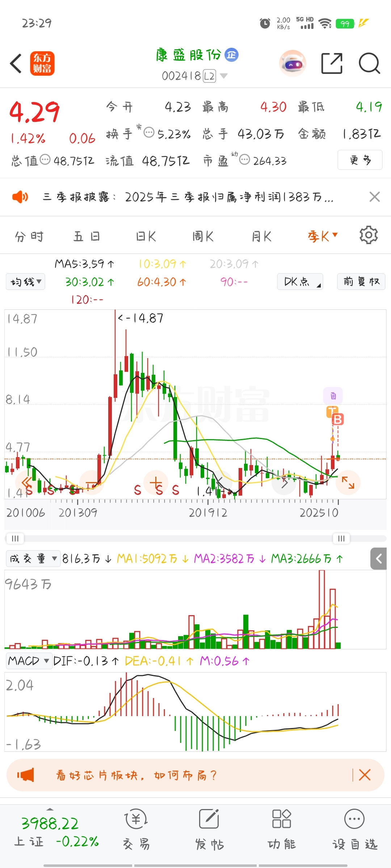391x868 pixels.
Task: Tap the red B buy marker
Action: coord(338,420)
